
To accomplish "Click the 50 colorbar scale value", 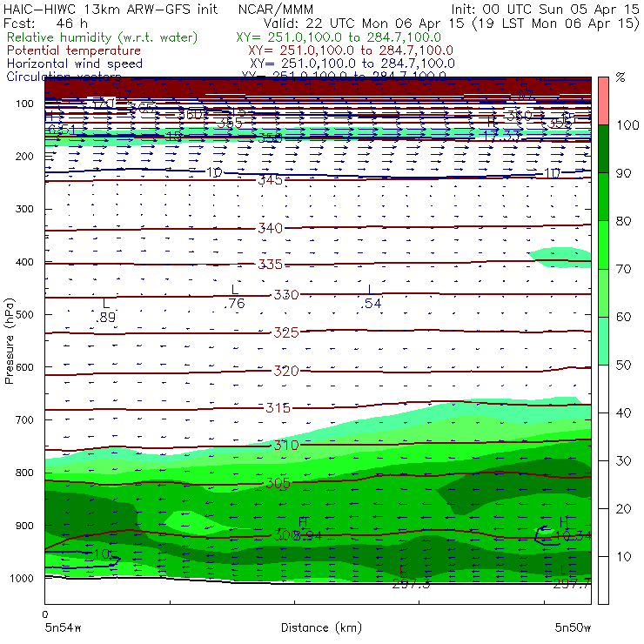I will tap(623, 366).
